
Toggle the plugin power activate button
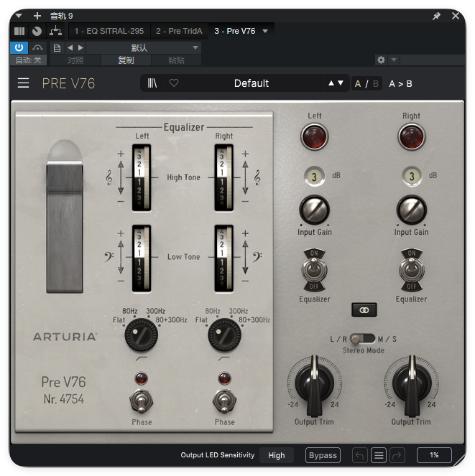coord(19,47)
